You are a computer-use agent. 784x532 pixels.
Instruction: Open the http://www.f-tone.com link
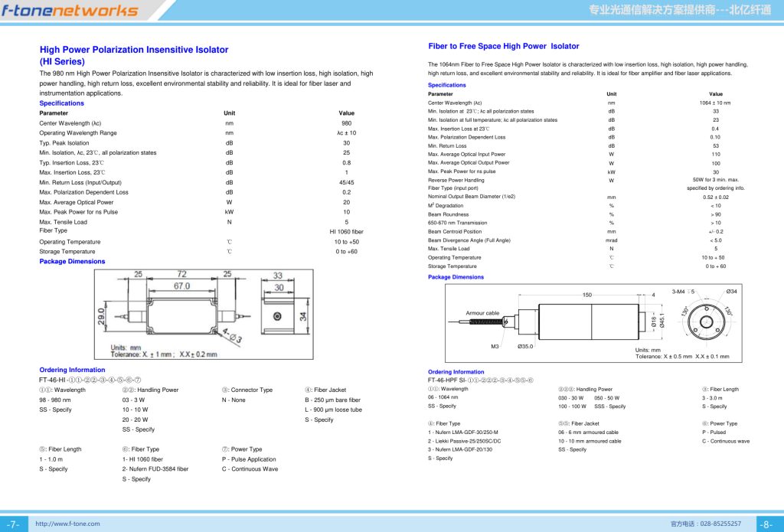point(67,524)
